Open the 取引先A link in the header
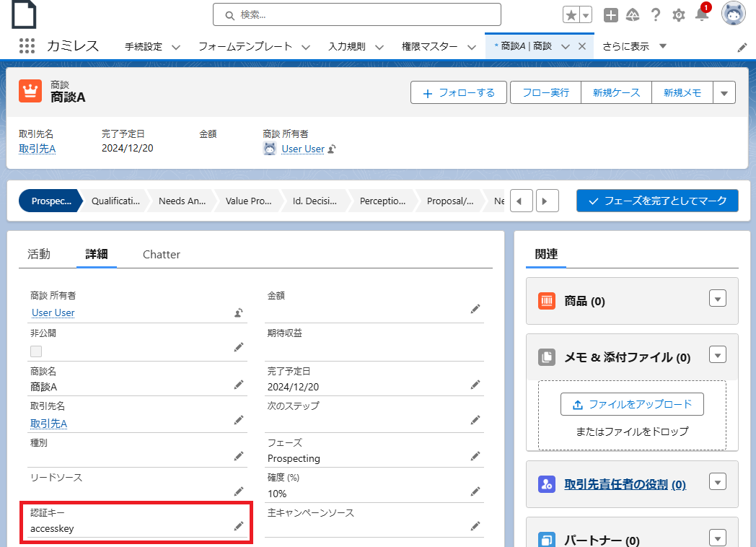Viewport: 756px width, 547px height. pos(37,149)
